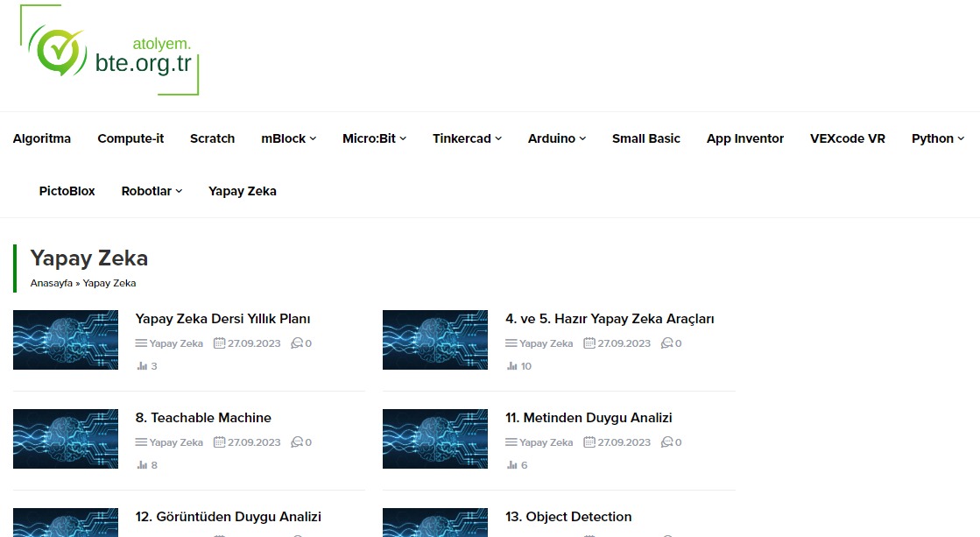The width and height of the screenshot is (980, 537).
Task: Click category icon on Hazır Yapay Zeka Araçları post
Action: coord(511,343)
